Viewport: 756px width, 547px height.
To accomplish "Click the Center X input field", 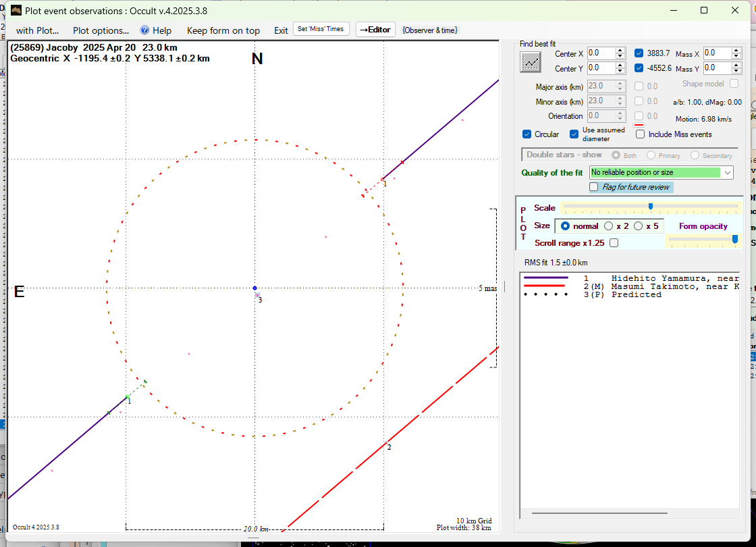I will [x=600, y=53].
